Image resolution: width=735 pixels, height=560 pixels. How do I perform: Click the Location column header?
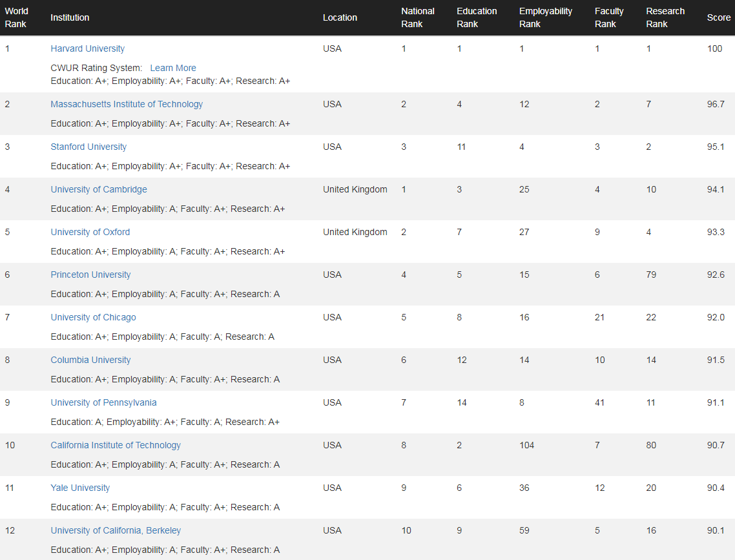[340, 17]
